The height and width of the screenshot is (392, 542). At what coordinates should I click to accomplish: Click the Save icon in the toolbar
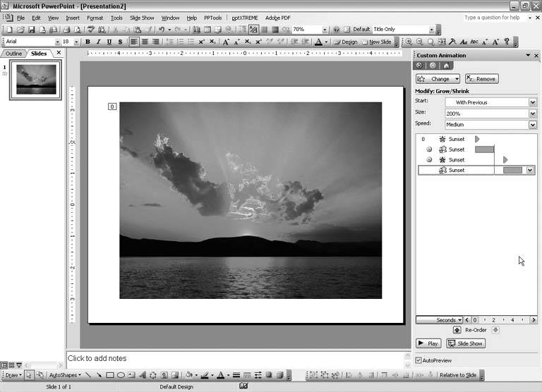tap(32, 30)
